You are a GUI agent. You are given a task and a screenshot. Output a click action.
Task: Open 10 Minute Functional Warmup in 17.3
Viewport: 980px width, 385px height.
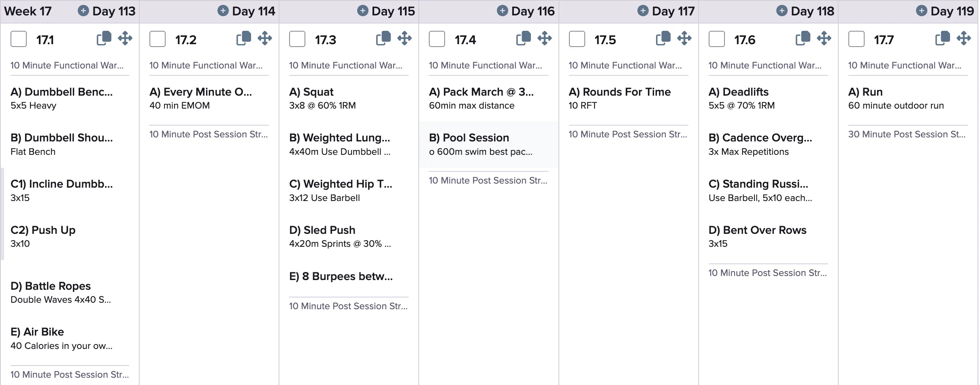pos(346,65)
